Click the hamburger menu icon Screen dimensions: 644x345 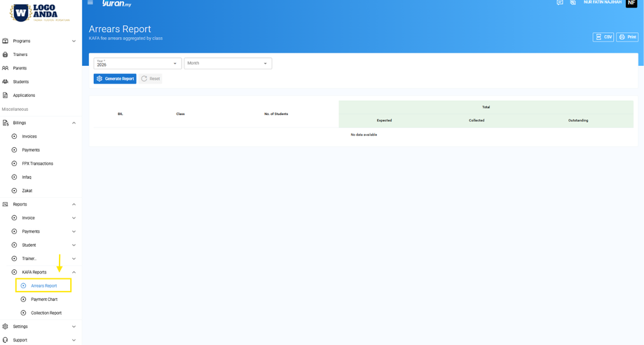90,3
